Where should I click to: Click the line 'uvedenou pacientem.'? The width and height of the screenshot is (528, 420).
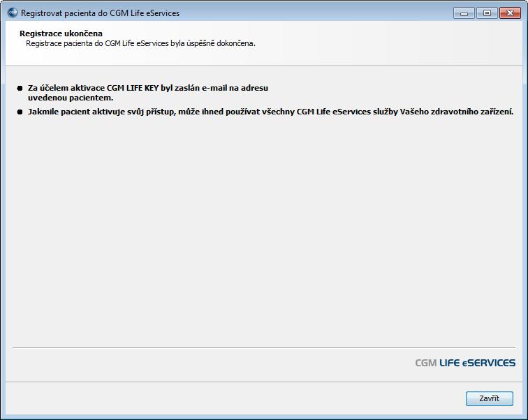click(71, 98)
